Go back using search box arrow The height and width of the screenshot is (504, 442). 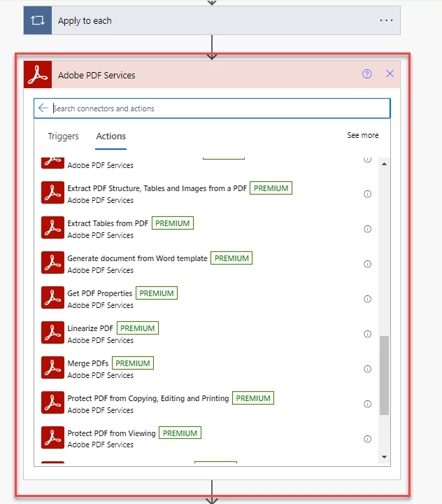click(43, 108)
